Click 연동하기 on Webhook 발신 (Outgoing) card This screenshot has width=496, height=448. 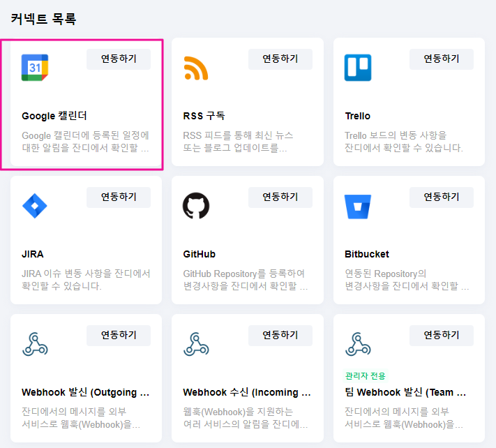[119, 336]
